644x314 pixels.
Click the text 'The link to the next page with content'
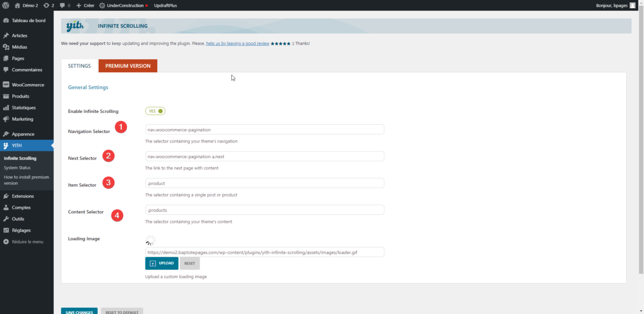pyautogui.click(x=182, y=168)
